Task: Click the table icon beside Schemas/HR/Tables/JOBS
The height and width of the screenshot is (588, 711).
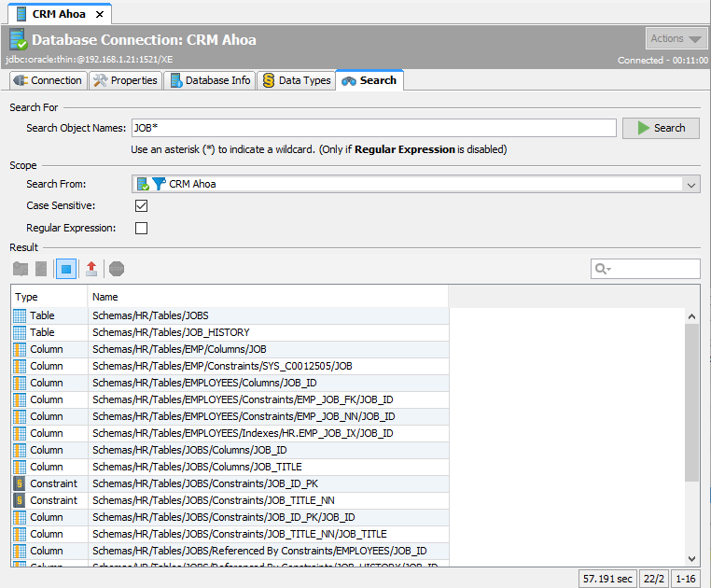Action: [x=20, y=315]
